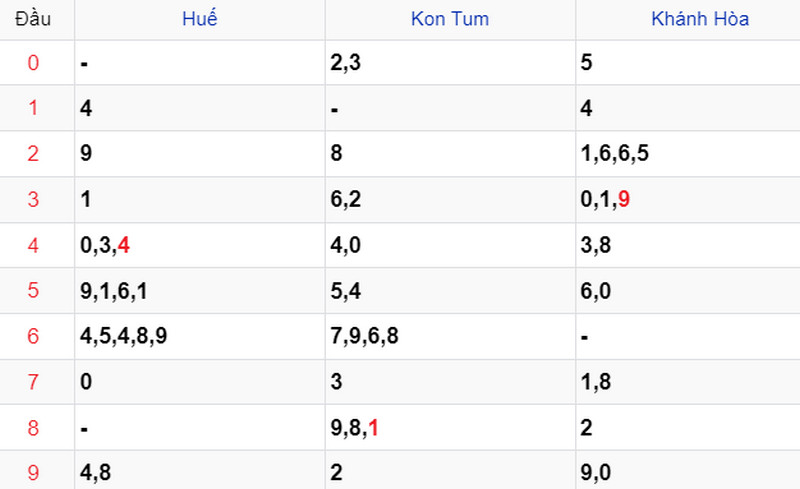Select the Đầu column header
The width and height of the screenshot is (800, 489).
tap(33, 19)
